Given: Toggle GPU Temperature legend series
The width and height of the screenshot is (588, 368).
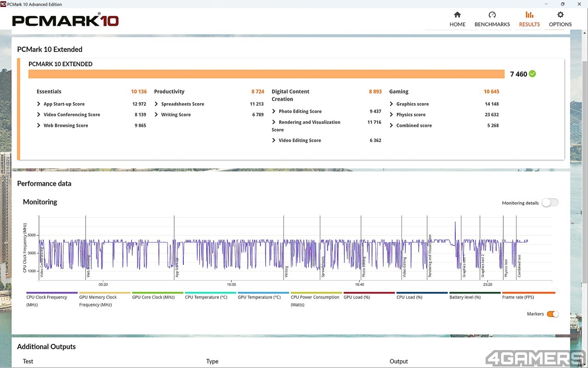Looking at the screenshot, I should tap(263, 297).
